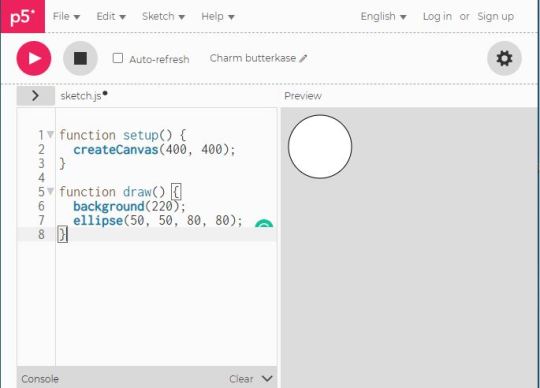Image resolution: width=540 pixels, height=388 pixels.
Task: Click the closing brace on line 8
Action: (x=62, y=234)
